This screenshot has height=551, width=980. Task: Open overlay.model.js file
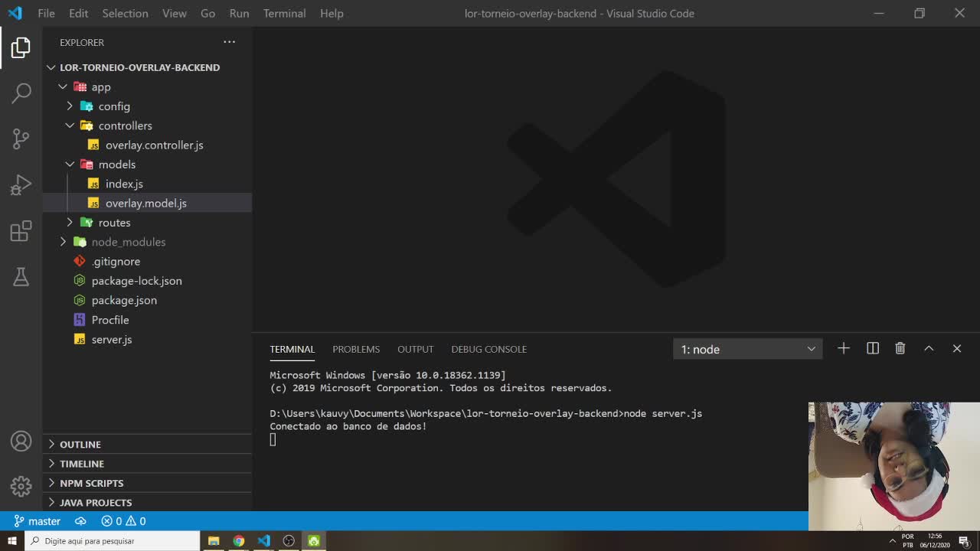coord(147,203)
